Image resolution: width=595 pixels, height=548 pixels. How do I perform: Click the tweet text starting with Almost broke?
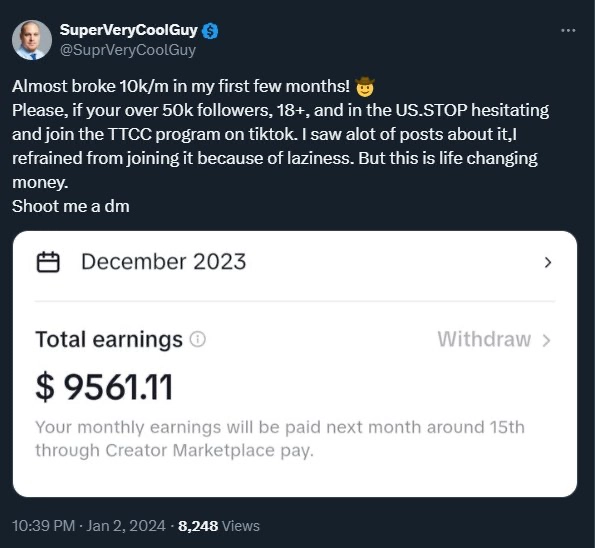(280, 146)
